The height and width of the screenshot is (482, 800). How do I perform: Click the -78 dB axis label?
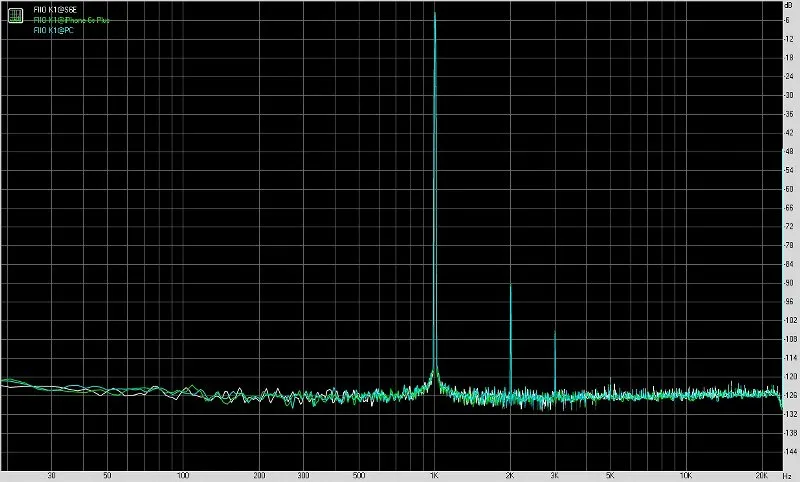[789, 245]
